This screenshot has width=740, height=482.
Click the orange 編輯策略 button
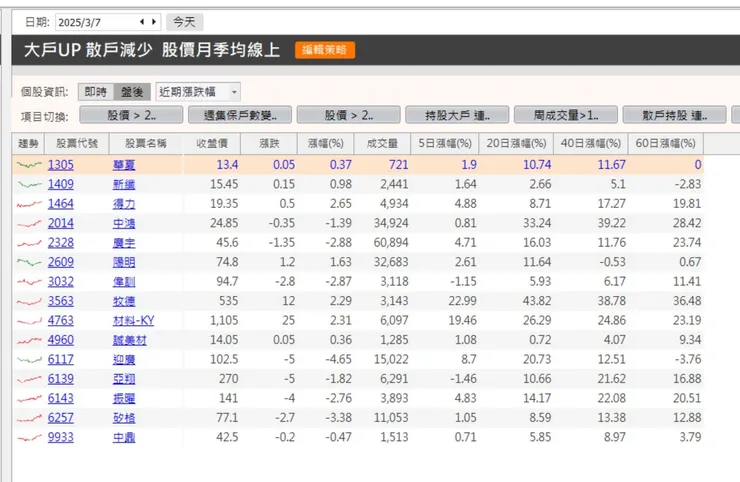325,50
